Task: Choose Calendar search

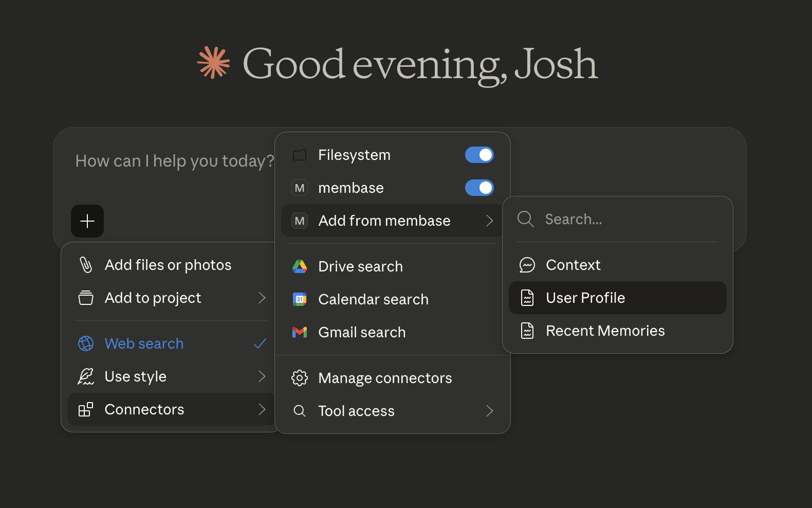Action: click(393, 299)
